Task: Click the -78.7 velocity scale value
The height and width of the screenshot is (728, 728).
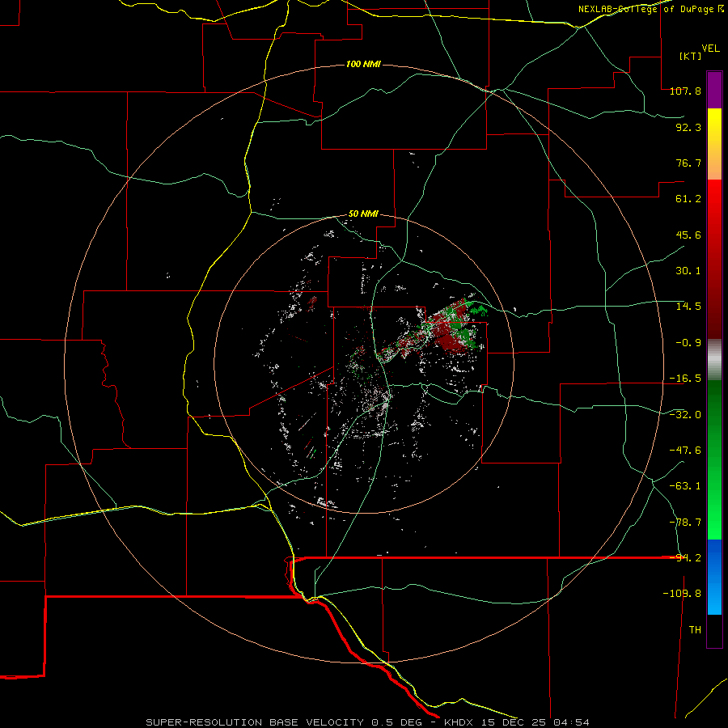Action: (685, 523)
